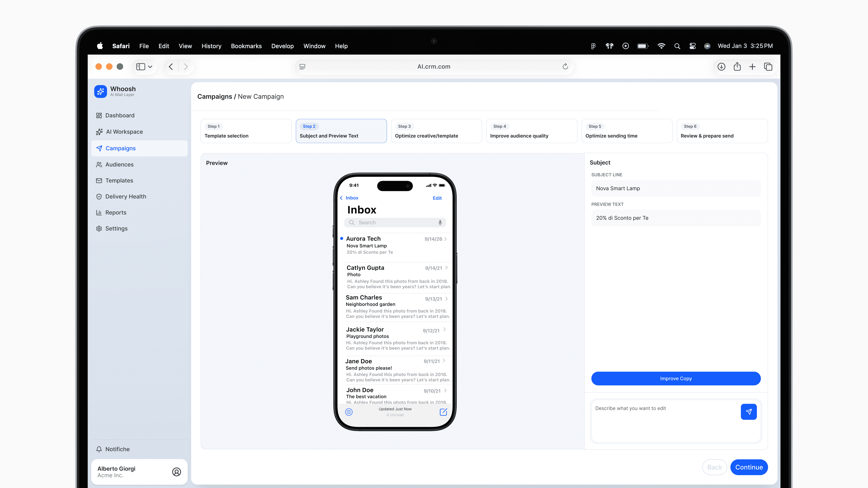The width and height of the screenshot is (868, 488).
Task: Click the date and time in menu bar
Action: tap(745, 46)
